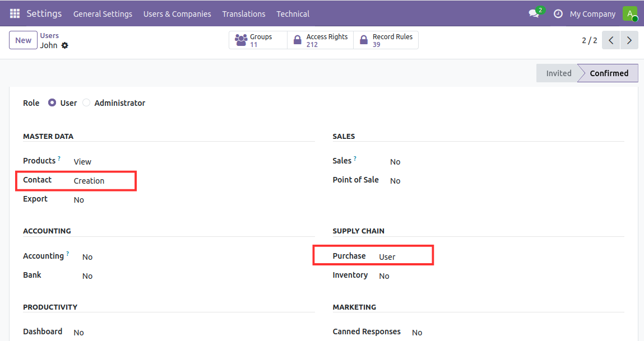Click the 2 / 2 pager counter
The height and width of the screenshot is (341, 644).
590,40
